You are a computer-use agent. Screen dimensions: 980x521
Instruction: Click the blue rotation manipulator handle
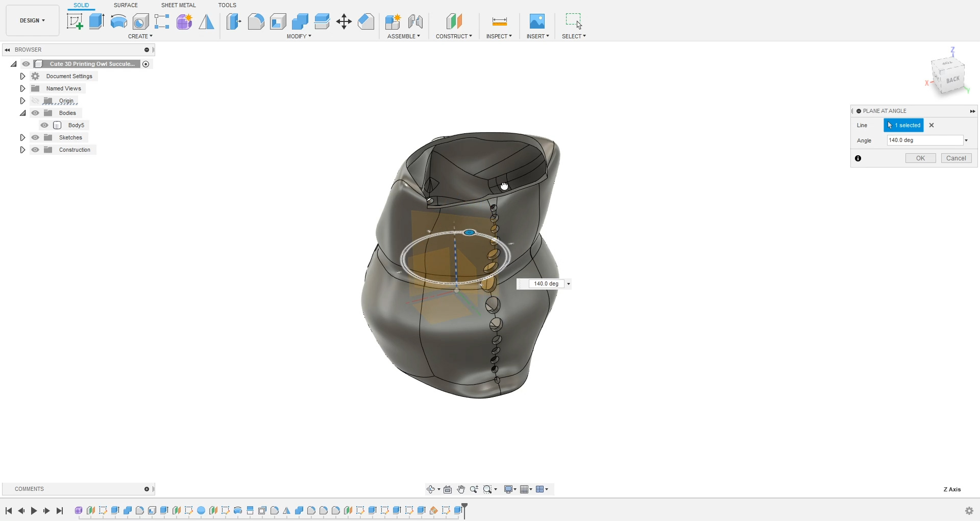tap(470, 232)
